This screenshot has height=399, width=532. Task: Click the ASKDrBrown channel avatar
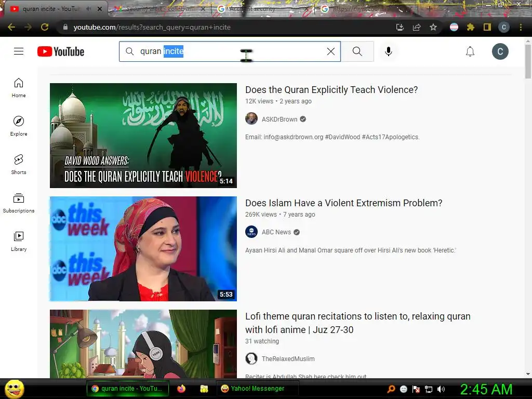point(251,119)
